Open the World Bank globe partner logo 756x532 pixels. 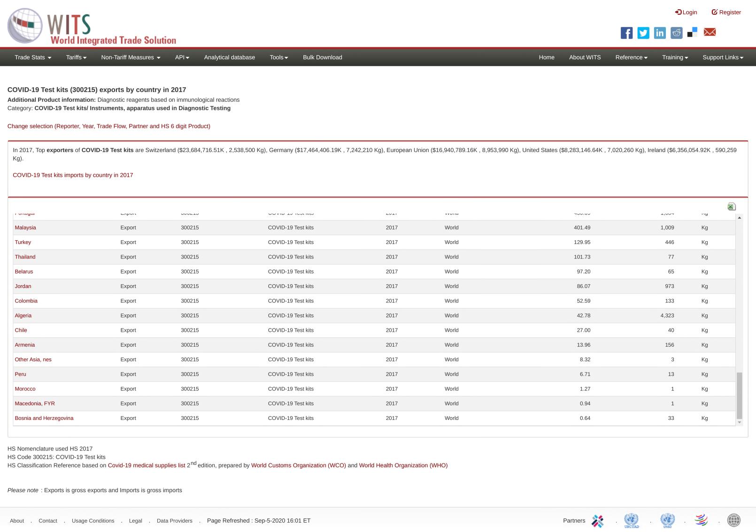tap(734, 520)
